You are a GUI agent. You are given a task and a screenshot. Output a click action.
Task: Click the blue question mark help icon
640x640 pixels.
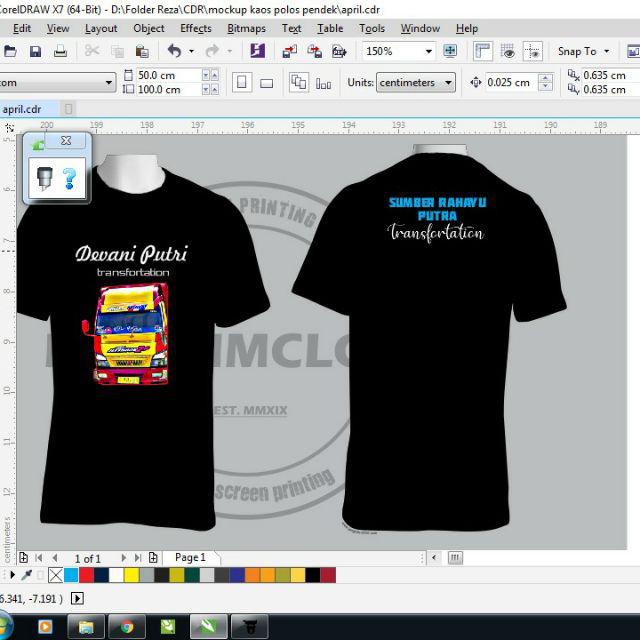(x=69, y=178)
